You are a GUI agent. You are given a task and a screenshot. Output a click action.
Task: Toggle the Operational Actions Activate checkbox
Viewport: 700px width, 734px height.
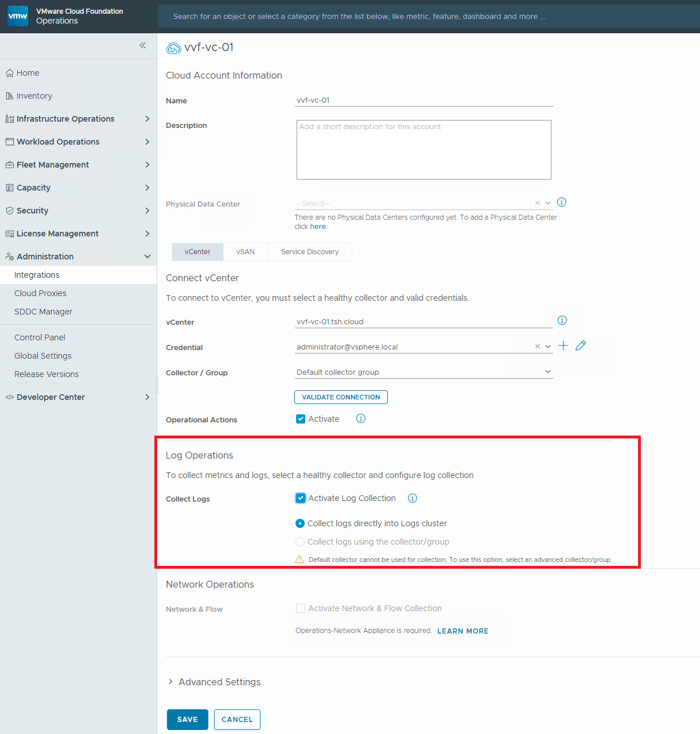(301, 419)
